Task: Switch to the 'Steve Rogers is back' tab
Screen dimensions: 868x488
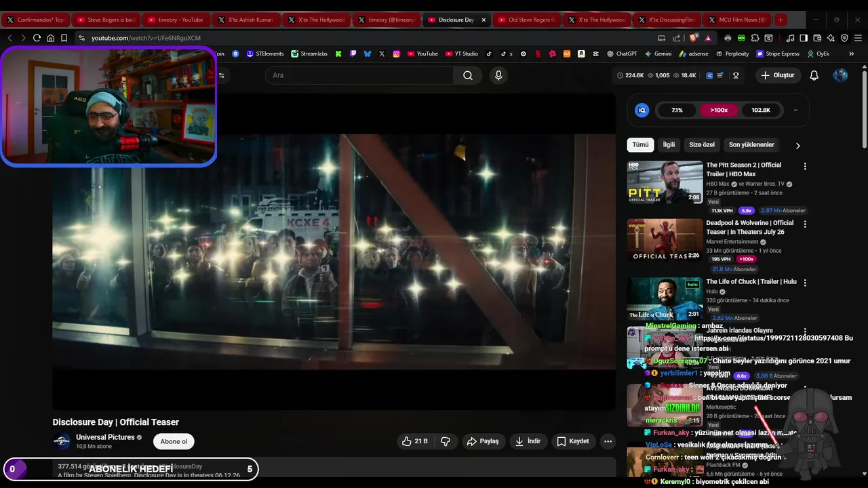Action: (106, 20)
